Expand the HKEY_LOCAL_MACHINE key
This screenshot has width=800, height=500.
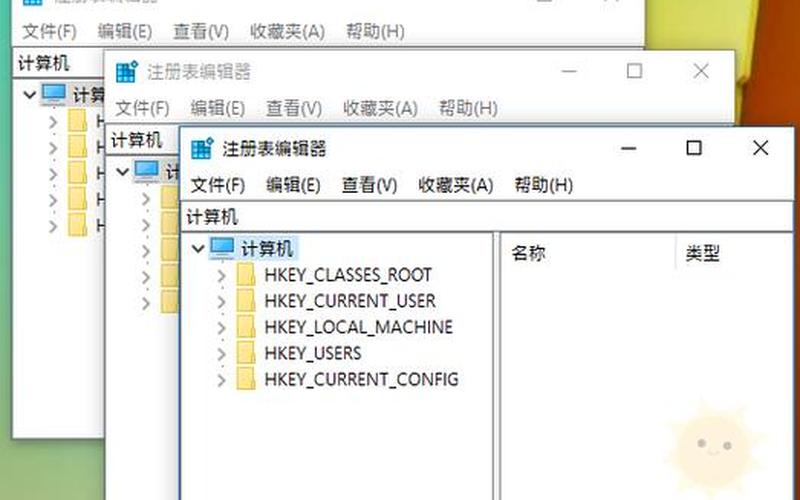coord(221,328)
